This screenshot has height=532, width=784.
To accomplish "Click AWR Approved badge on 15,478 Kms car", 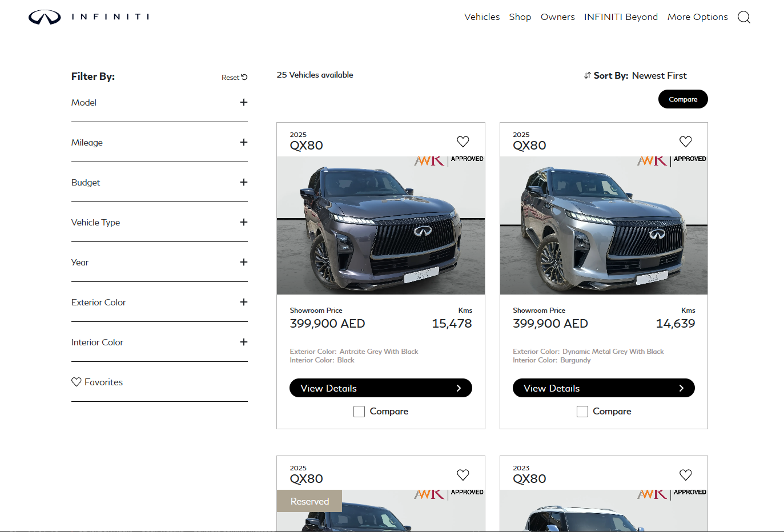I will pos(449,161).
